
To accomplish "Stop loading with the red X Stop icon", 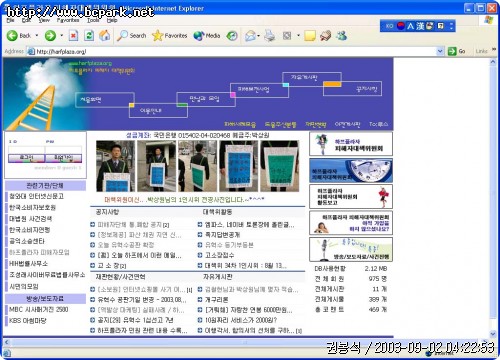I will (73, 35).
